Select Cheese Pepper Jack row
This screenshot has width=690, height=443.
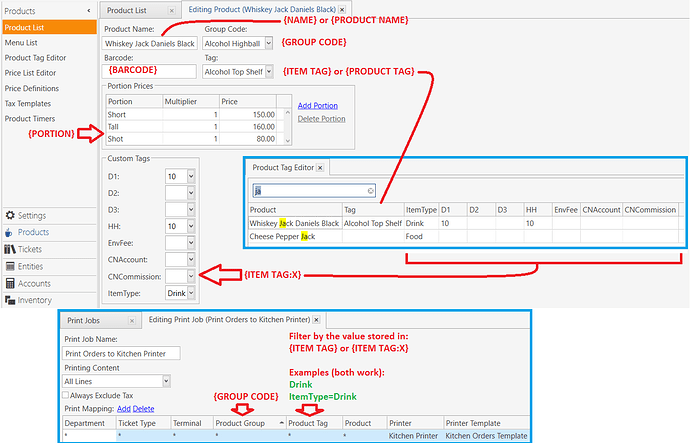coord(463,237)
